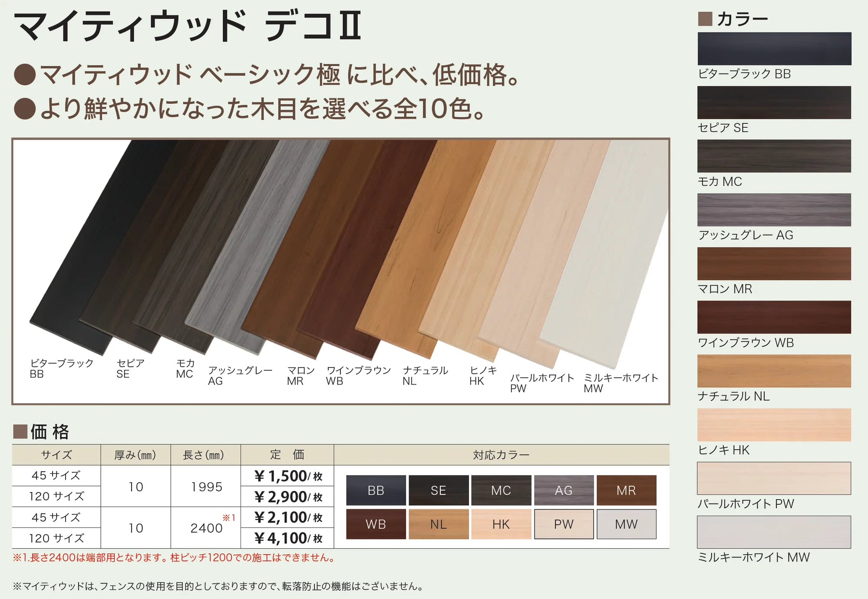The height and width of the screenshot is (599, 868).
Task: Click the ¥4,100/枚 price cell
Action: (x=287, y=538)
